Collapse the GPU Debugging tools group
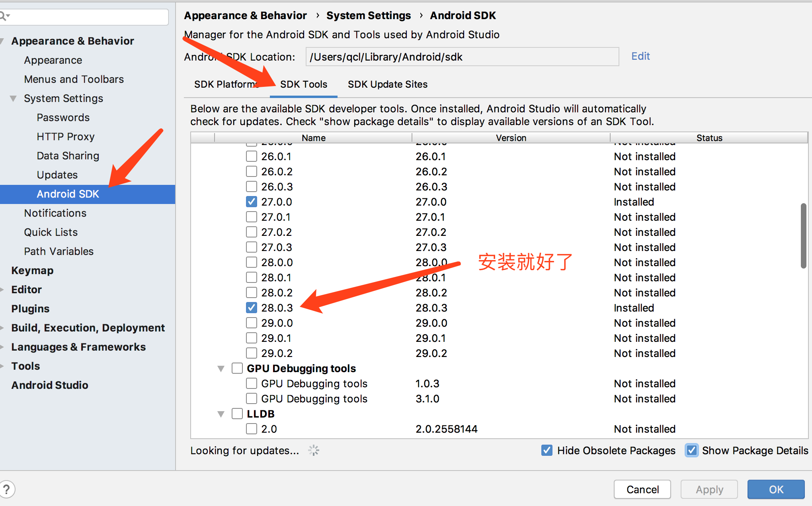 point(221,369)
